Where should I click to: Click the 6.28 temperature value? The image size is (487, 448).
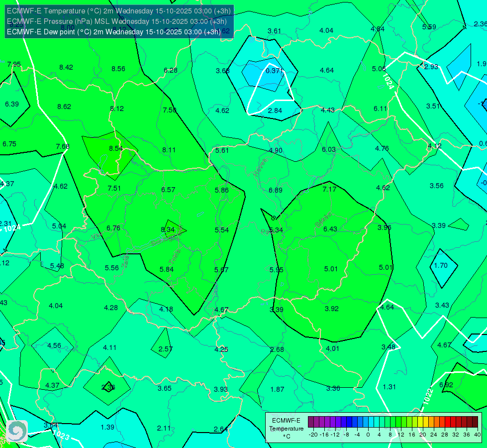[171, 70]
